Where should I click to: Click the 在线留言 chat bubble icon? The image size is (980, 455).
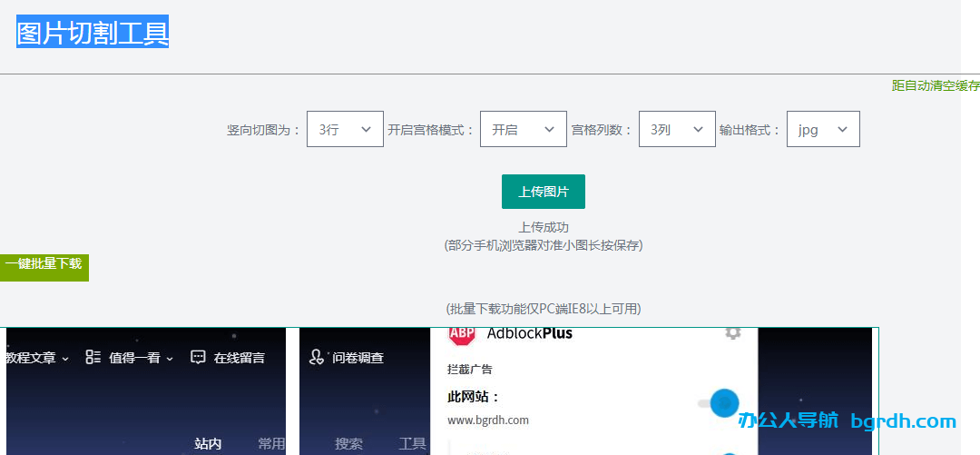[x=199, y=358]
